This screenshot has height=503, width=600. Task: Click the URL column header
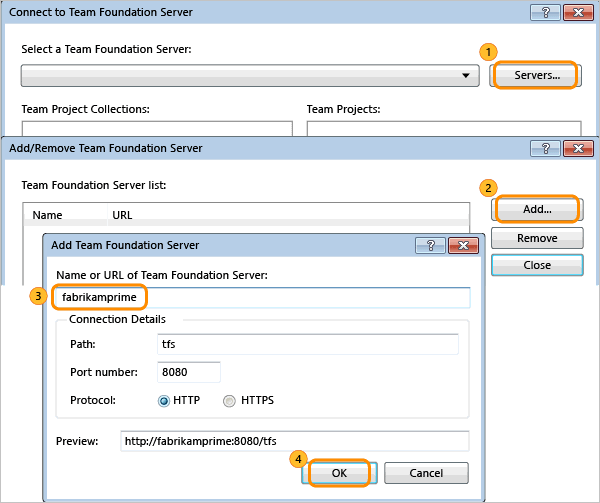[288, 215]
